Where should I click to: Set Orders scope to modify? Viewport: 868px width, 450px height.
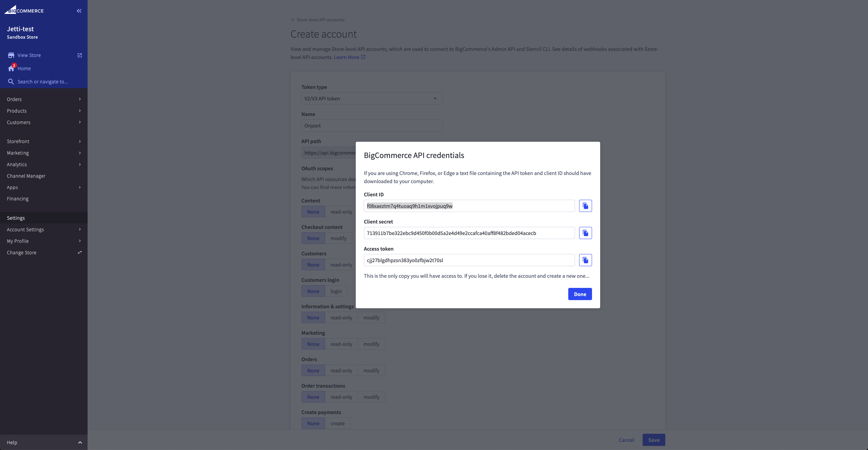371,370
